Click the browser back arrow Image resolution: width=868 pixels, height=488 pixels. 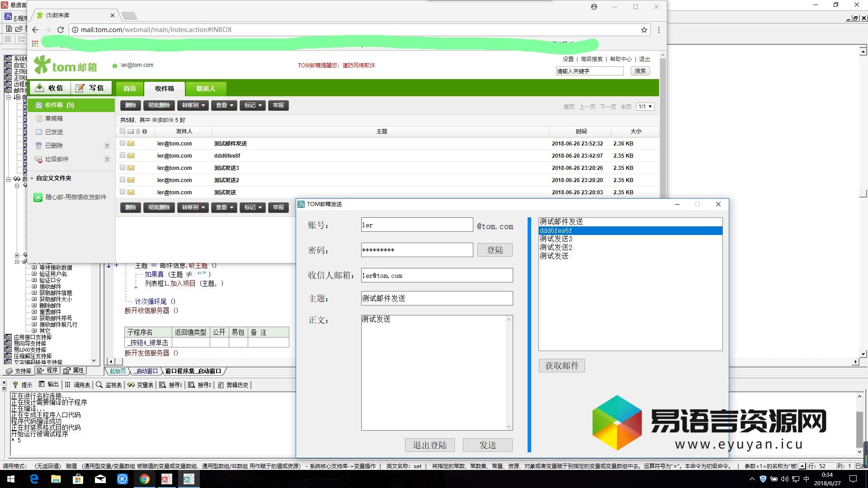tap(36, 30)
